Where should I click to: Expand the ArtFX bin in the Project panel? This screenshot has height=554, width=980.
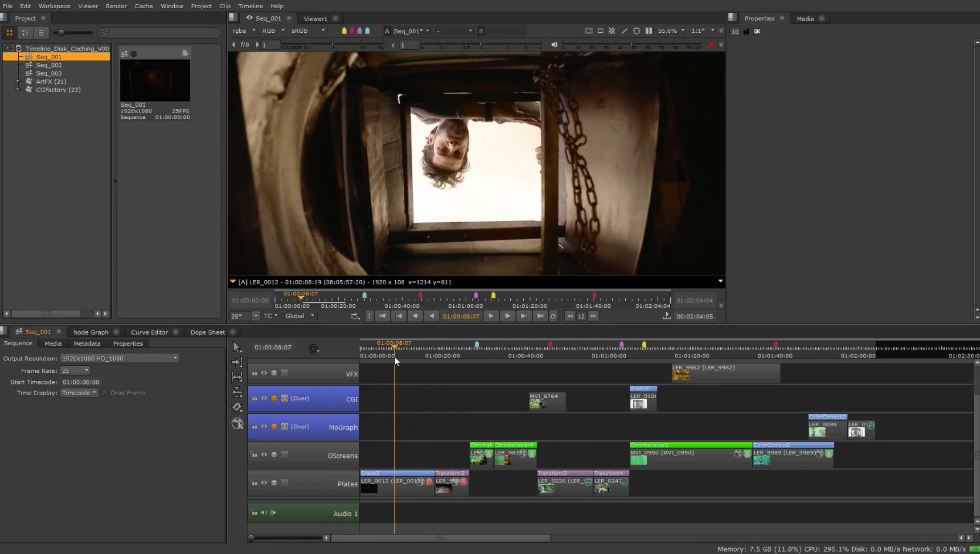(x=18, y=81)
